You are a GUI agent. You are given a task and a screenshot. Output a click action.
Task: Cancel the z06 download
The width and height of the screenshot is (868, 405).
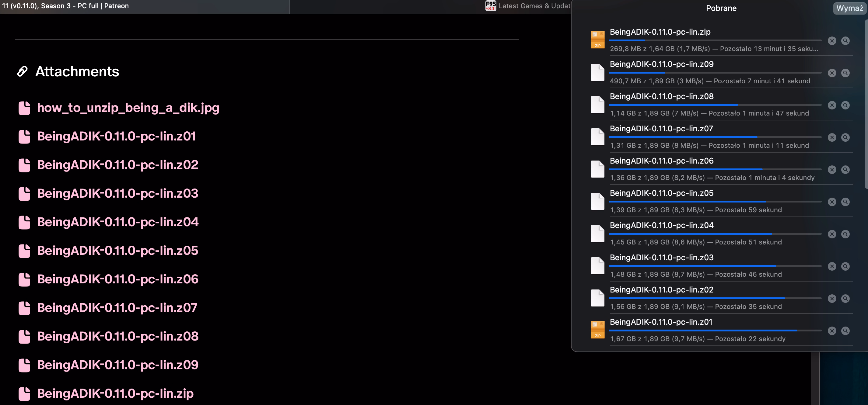[x=831, y=170]
